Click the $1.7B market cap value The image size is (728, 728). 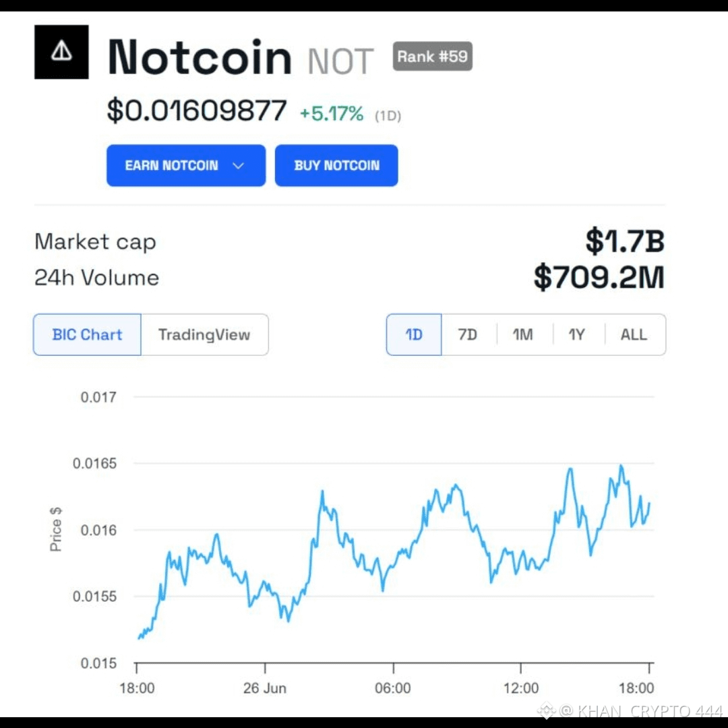[625, 241]
